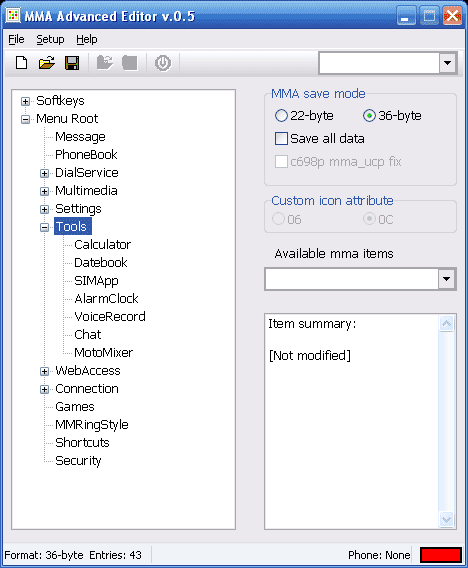Viewport: 468px width, 568px height.
Task: Click the greyed write-to-phone icon
Action: [x=130, y=63]
